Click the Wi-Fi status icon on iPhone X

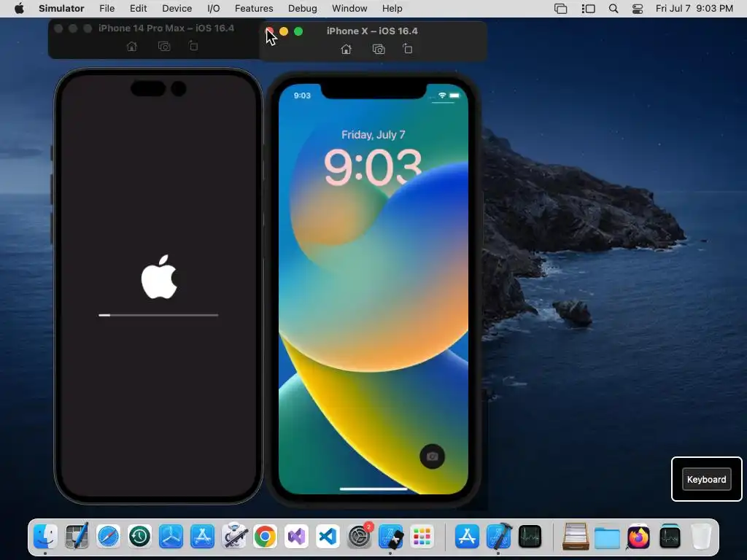pos(442,96)
